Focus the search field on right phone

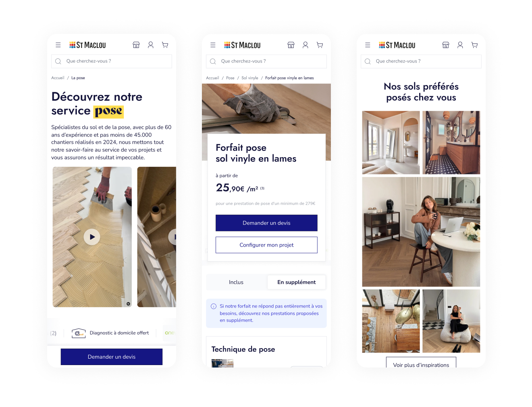(421, 61)
